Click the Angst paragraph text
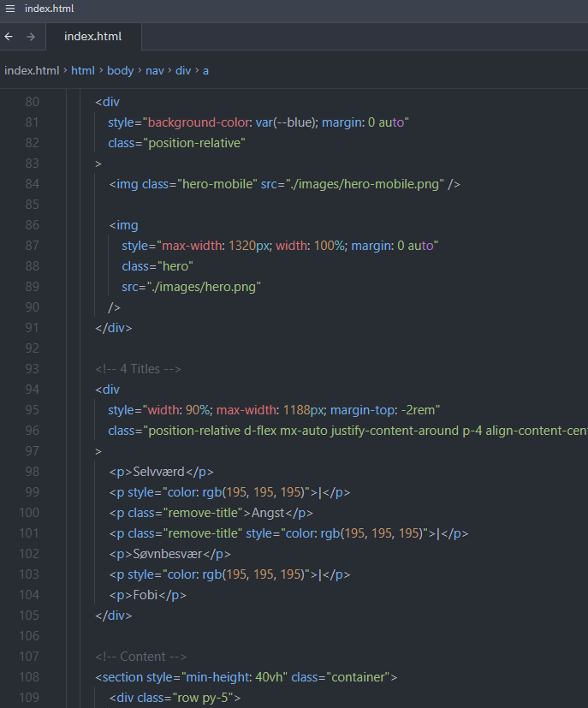Viewport: 588px width, 708px height. click(268, 513)
